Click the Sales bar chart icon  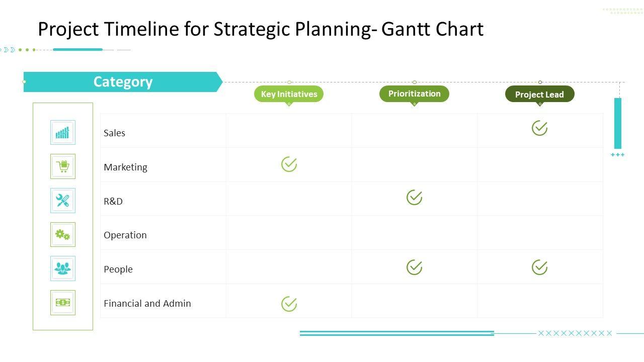point(63,133)
